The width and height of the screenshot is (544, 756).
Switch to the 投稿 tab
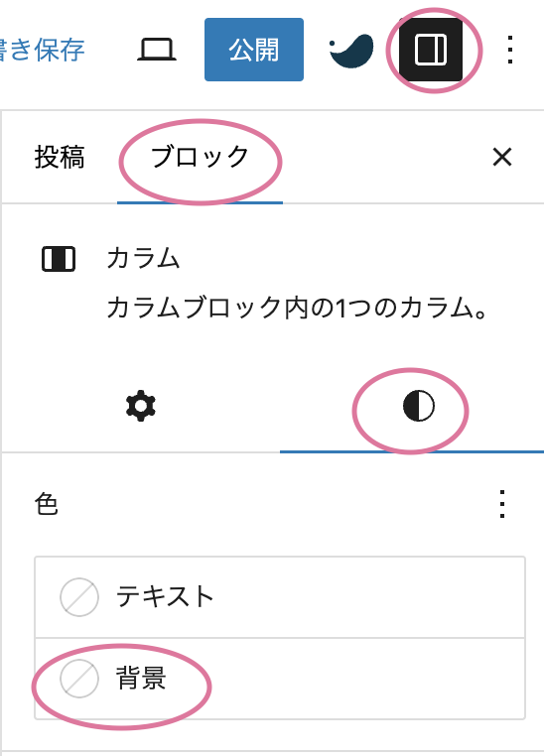(60, 157)
